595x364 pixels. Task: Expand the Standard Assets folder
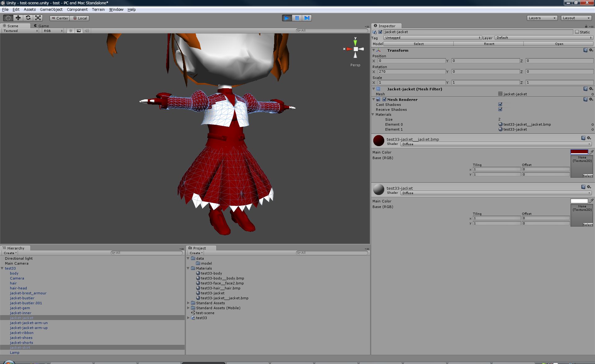coord(188,303)
